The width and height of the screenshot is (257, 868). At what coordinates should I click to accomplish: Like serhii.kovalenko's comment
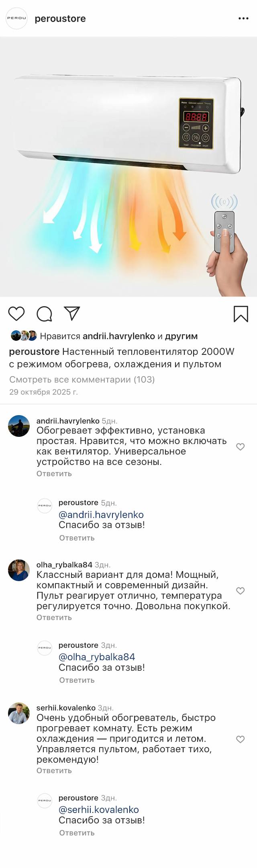coord(240,739)
